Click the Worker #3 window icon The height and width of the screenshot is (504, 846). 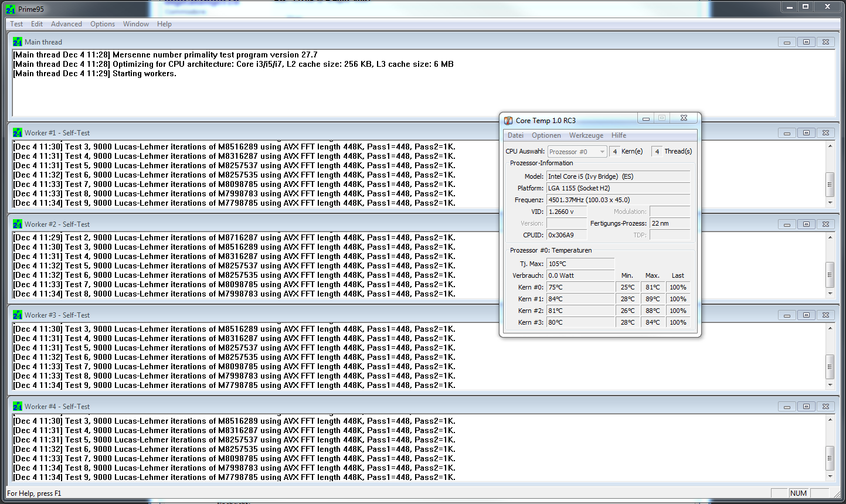point(18,315)
